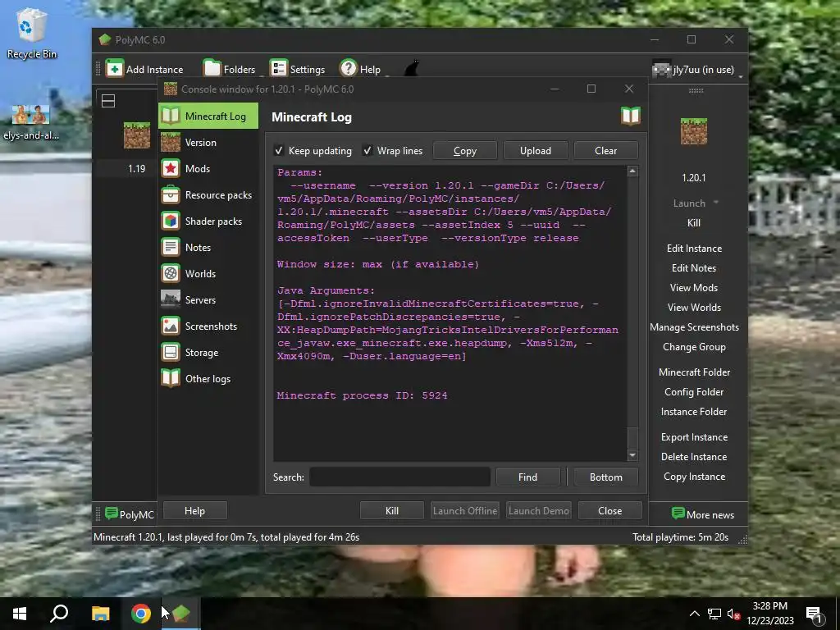840x630 pixels.
Task: Open the jly7uu account dropdown
Action: 697,69
